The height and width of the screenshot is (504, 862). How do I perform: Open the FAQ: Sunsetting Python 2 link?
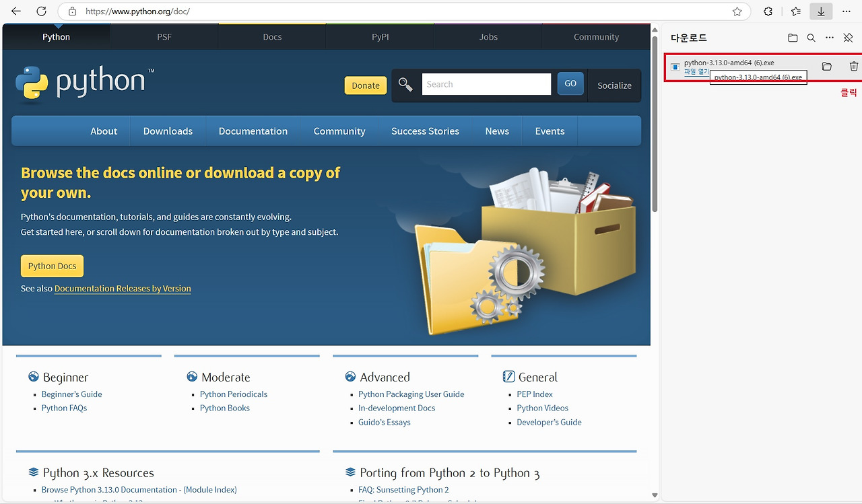tap(403, 490)
